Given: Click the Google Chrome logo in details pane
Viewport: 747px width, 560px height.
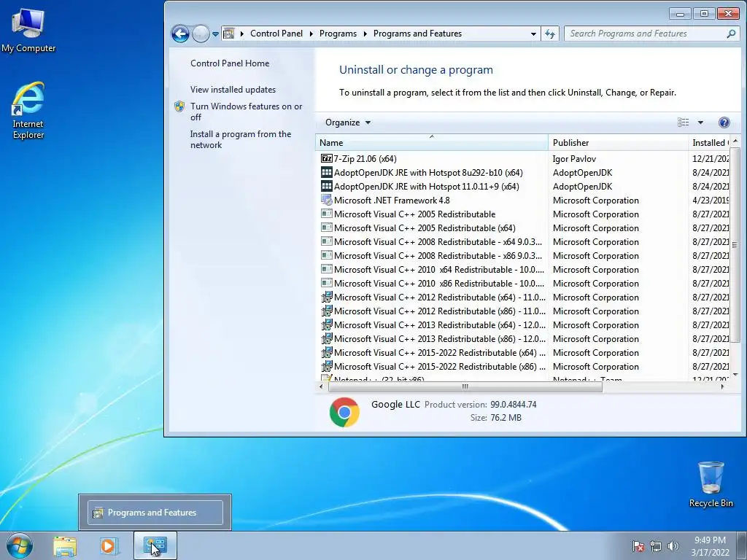Looking at the screenshot, I should pyautogui.click(x=344, y=412).
